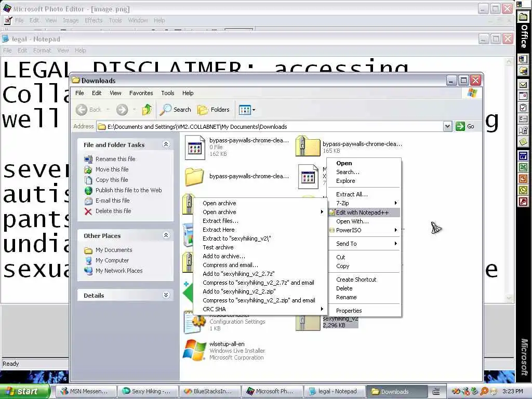Click the Up folder icon in Downloads toolbar
This screenshot has height=399, width=532.
tap(147, 110)
